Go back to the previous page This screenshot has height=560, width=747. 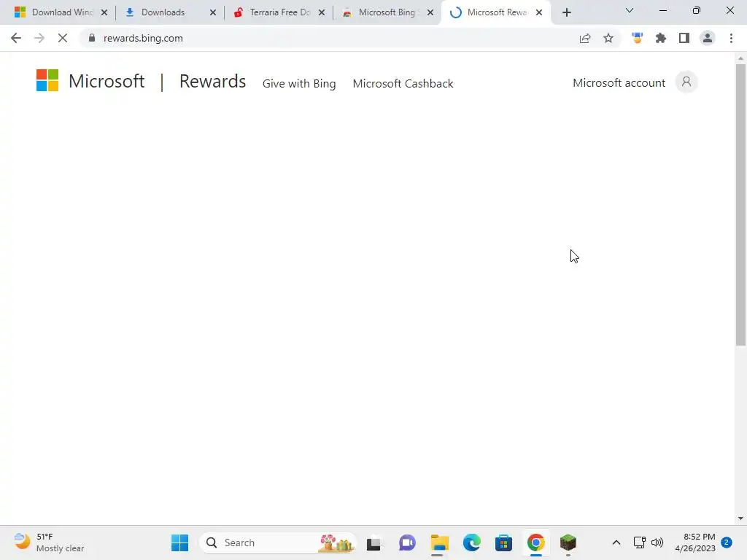(x=16, y=38)
